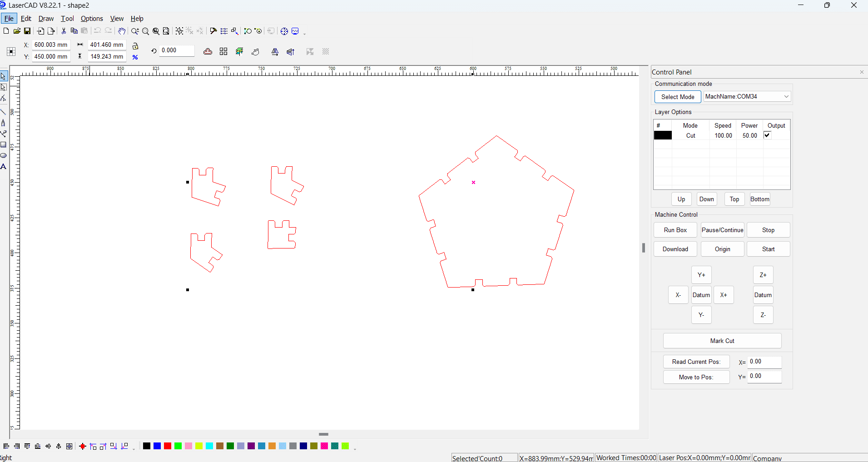The width and height of the screenshot is (868, 462).
Task: Open the Options menu
Action: [92, 19]
